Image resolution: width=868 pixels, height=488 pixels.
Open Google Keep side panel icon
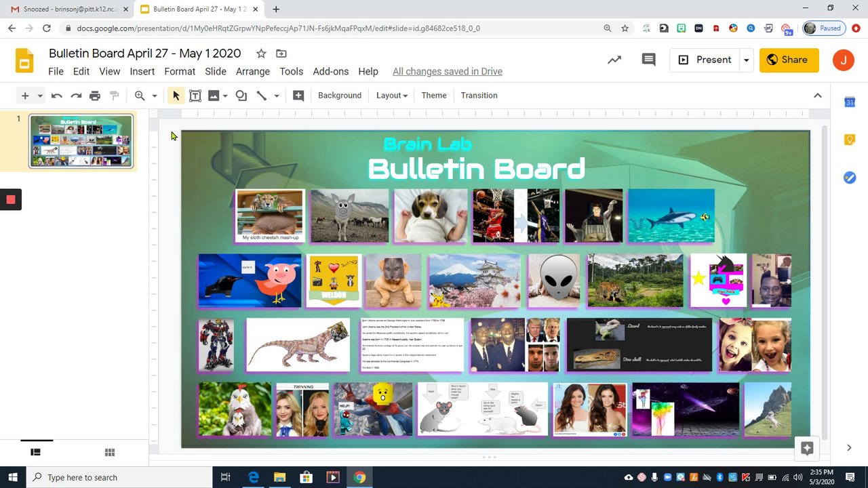tap(850, 140)
